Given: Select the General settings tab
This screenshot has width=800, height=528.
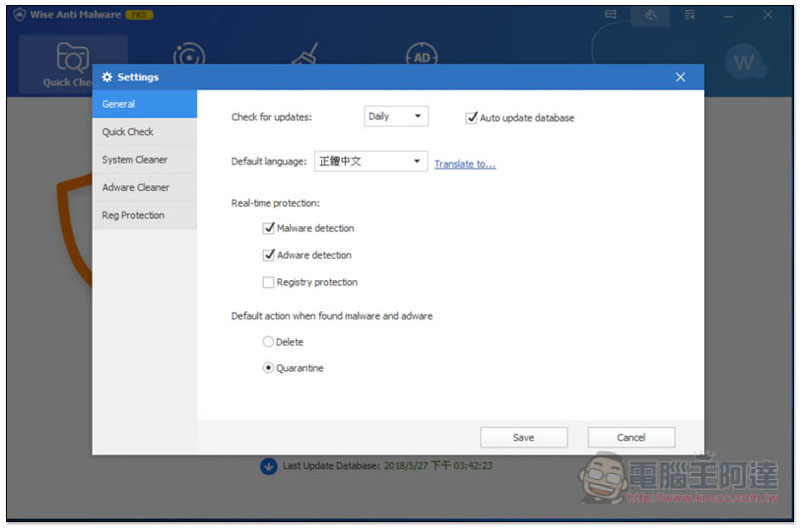Looking at the screenshot, I should tap(144, 104).
